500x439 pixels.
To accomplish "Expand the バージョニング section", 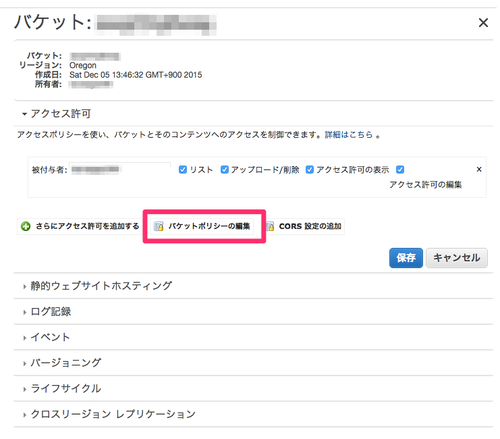I will pos(62,363).
